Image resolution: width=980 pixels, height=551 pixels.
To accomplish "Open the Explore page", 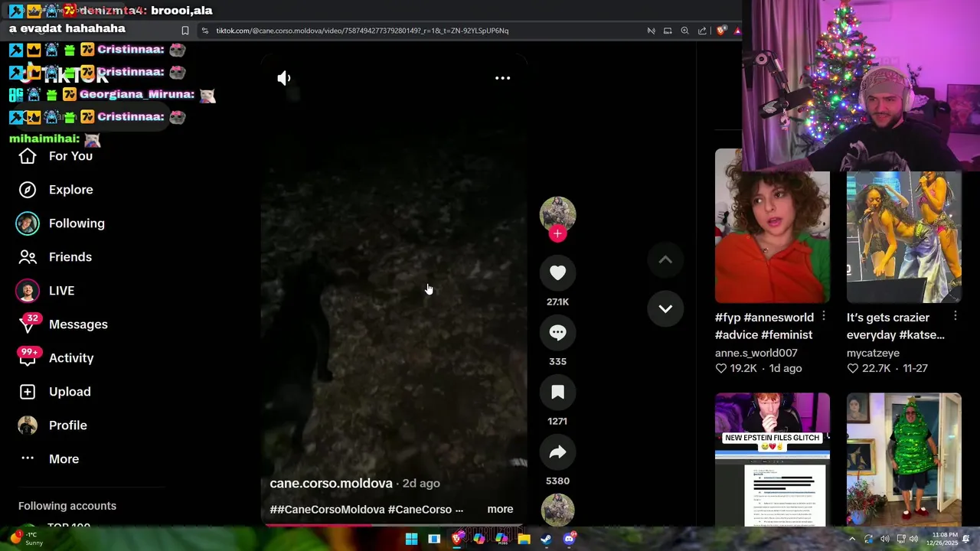I will 70,190.
